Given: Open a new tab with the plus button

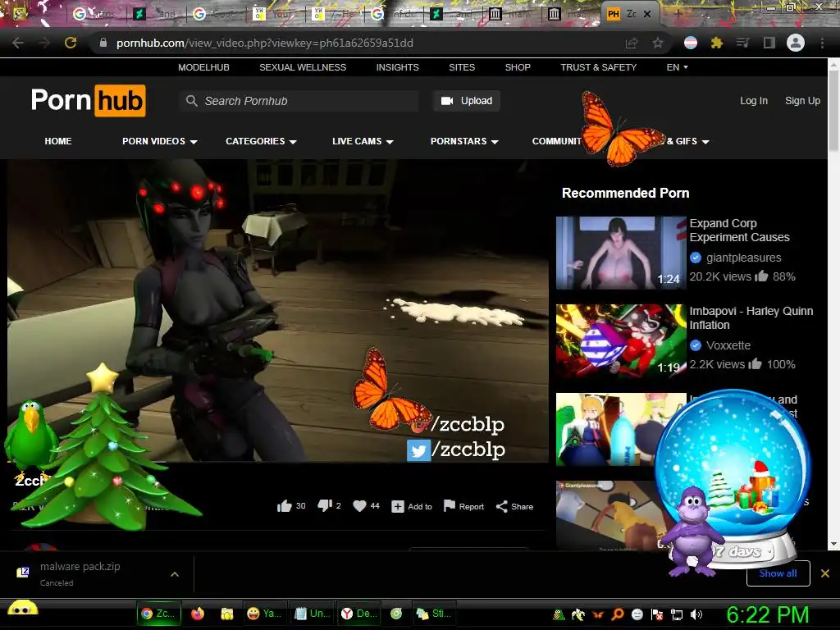Looking at the screenshot, I should (x=678, y=14).
